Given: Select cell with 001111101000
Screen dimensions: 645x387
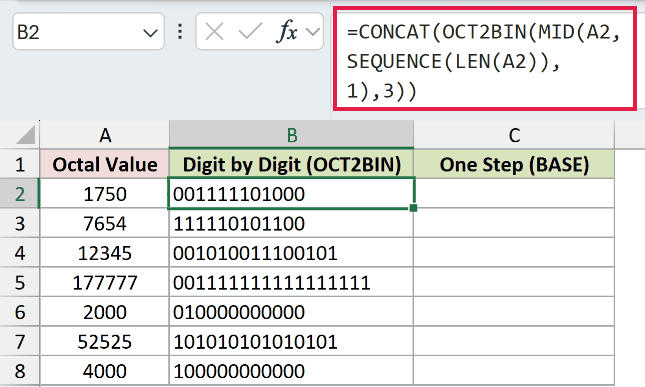Looking at the screenshot, I should (291, 194).
